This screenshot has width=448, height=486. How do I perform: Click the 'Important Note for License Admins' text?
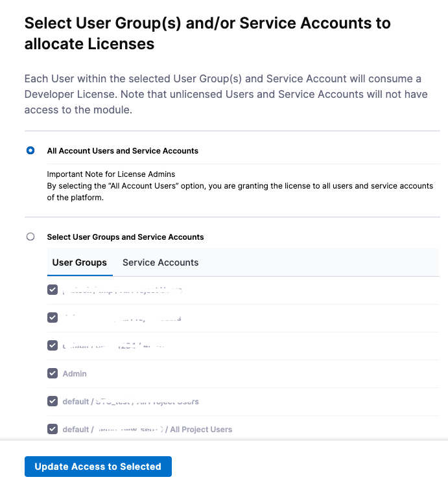pos(111,174)
